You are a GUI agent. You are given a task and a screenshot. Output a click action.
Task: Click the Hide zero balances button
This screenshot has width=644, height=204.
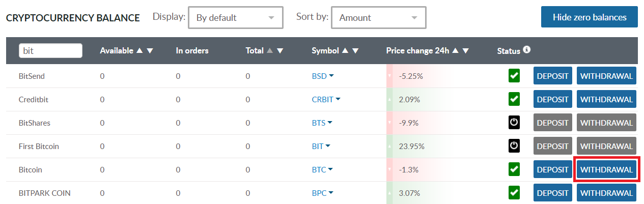point(589,17)
